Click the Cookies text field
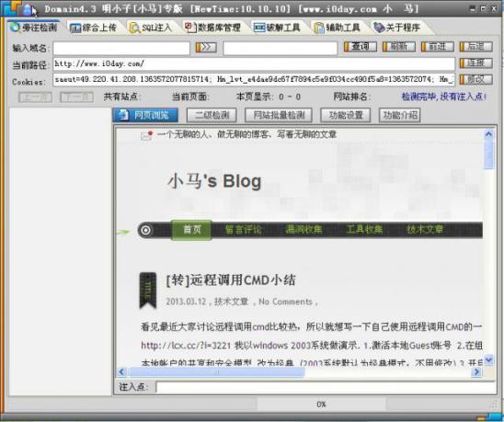The image size is (504, 422). (254, 80)
